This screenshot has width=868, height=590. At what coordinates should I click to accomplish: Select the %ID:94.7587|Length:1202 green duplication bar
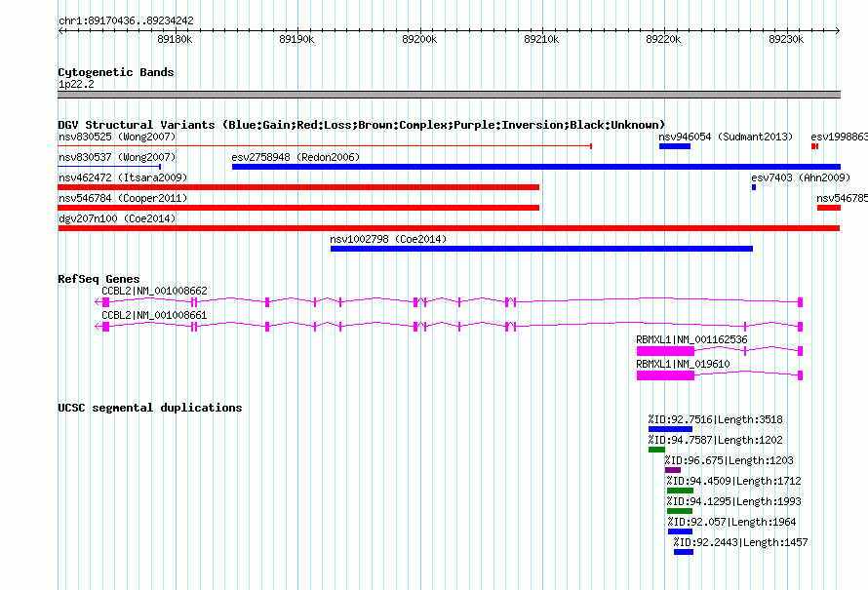(x=656, y=450)
